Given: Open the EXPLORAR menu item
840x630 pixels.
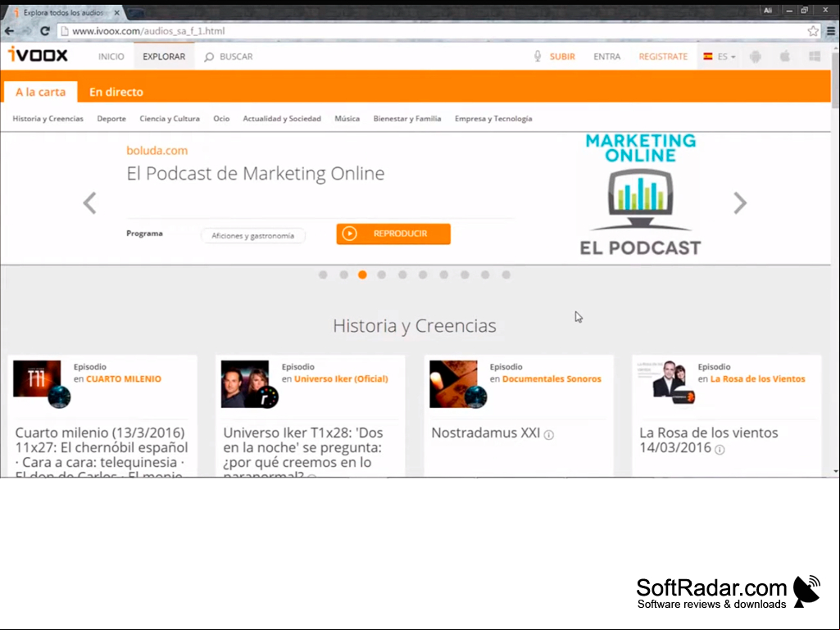Looking at the screenshot, I should 164,57.
